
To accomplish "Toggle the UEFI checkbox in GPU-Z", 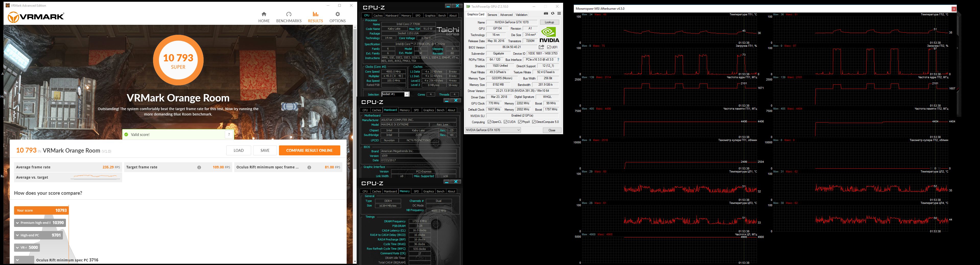I will [x=549, y=47].
